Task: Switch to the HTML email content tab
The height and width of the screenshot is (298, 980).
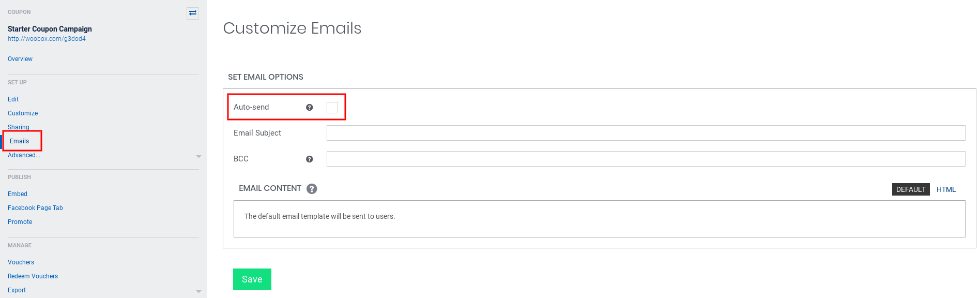Action: point(946,189)
